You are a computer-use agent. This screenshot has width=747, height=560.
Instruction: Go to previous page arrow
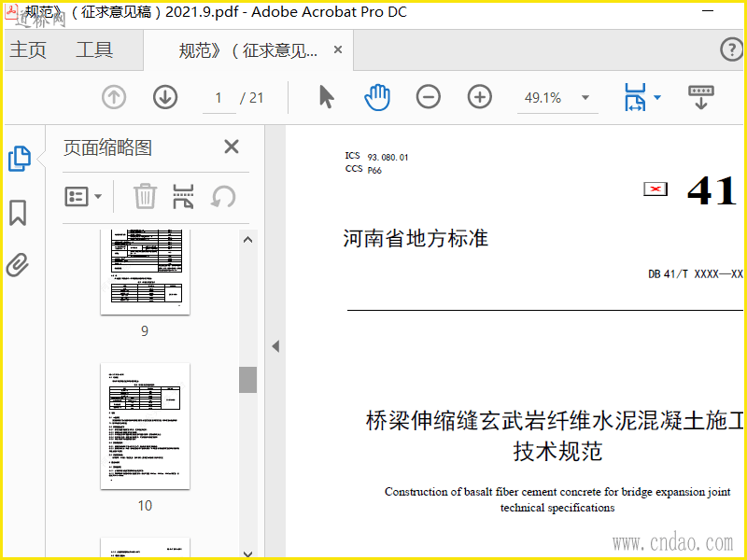(114, 98)
